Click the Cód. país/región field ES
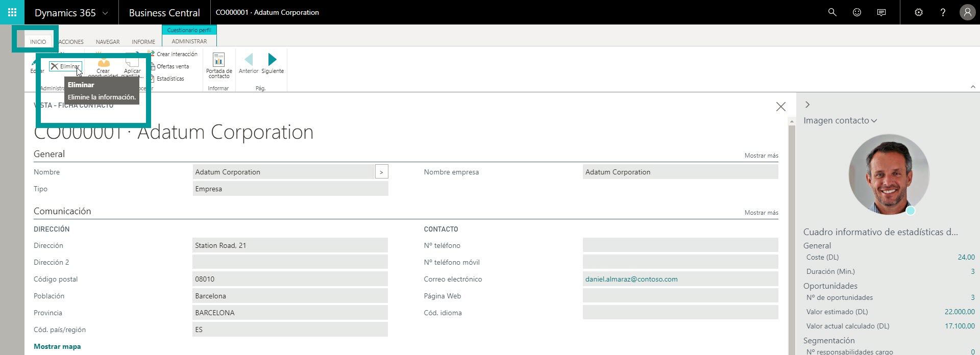The image size is (980, 355). 290,329
